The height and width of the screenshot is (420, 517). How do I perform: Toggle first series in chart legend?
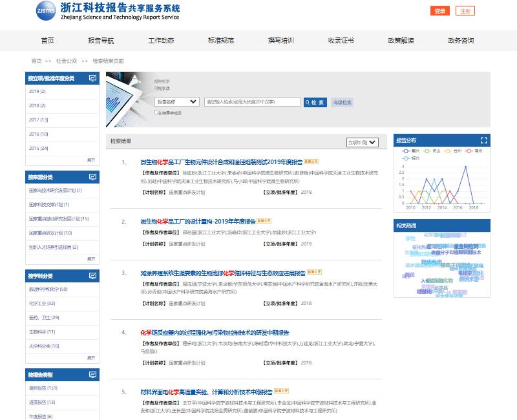[406, 151]
